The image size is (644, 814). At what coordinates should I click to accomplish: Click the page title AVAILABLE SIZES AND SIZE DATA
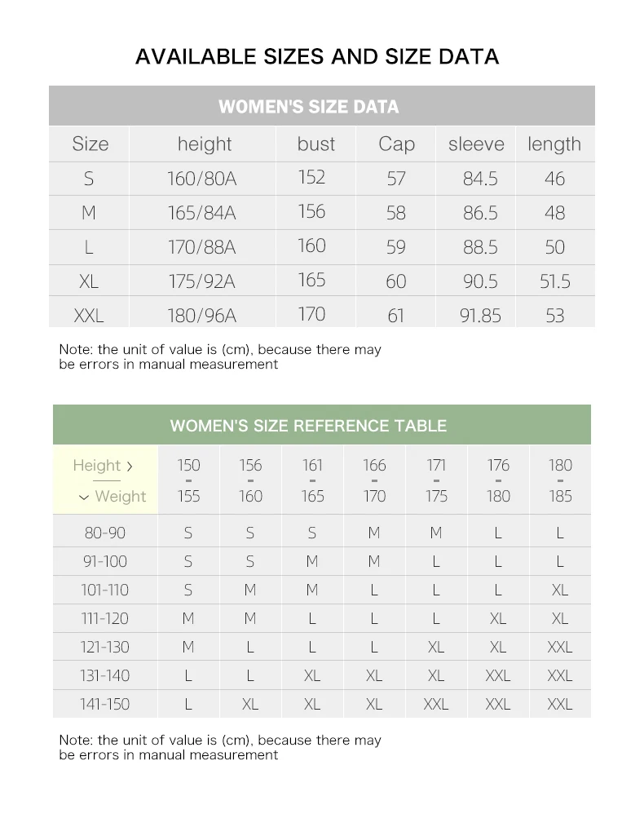[317, 56]
